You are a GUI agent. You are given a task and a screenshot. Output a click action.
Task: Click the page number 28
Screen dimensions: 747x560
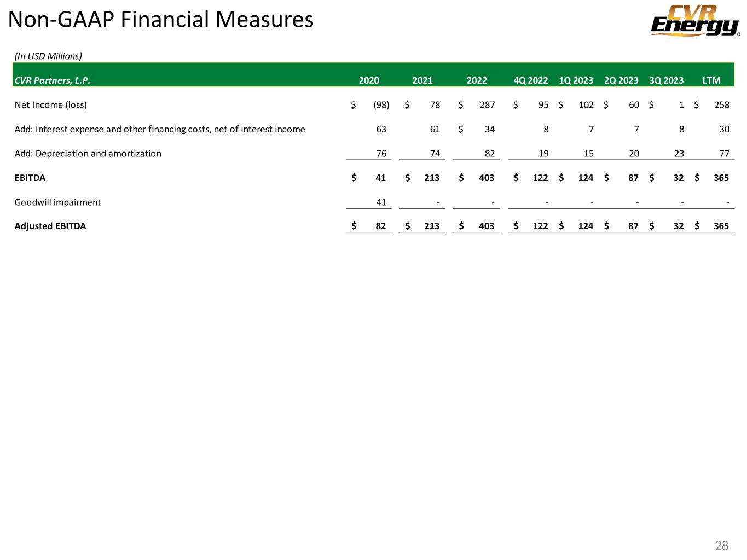721,545
